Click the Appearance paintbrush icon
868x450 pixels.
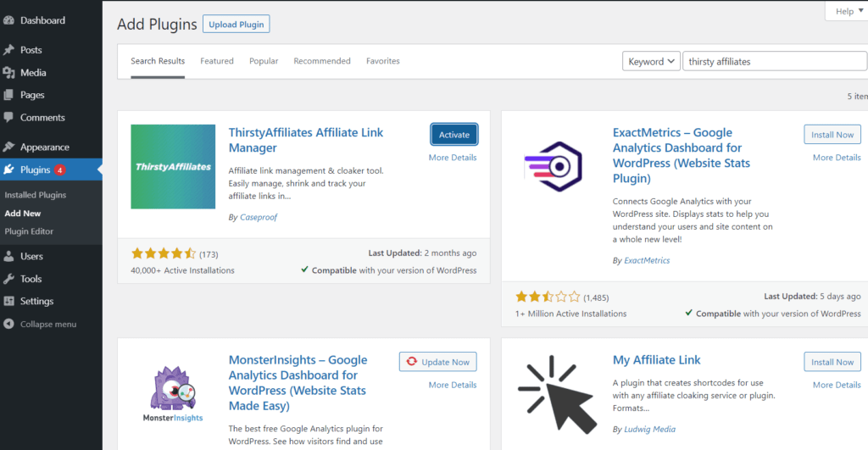[8, 147]
